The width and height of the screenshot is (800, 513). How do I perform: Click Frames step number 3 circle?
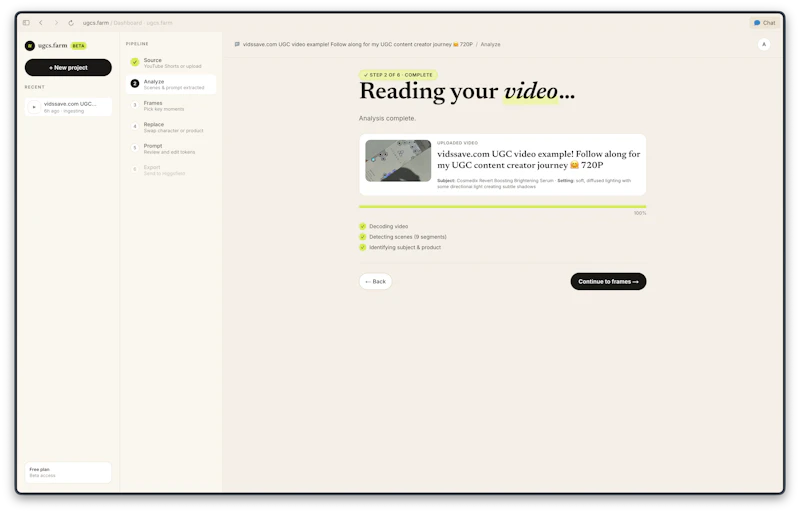[x=135, y=105]
